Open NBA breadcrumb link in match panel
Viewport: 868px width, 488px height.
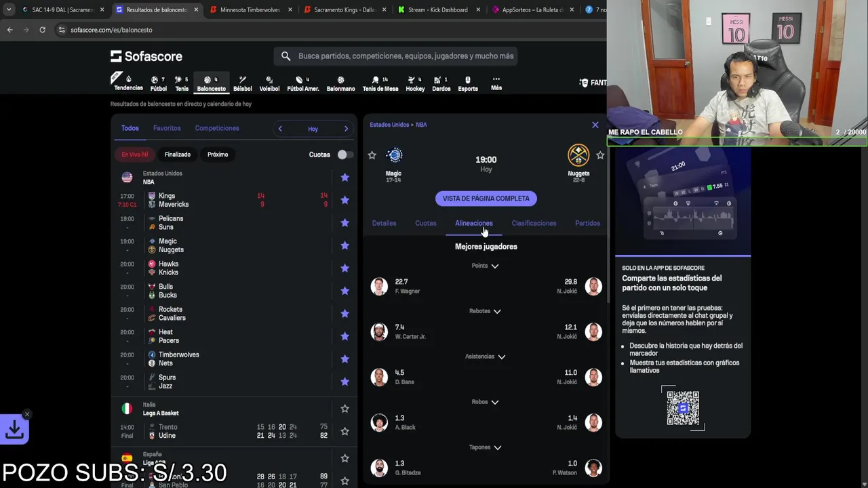[421, 125]
